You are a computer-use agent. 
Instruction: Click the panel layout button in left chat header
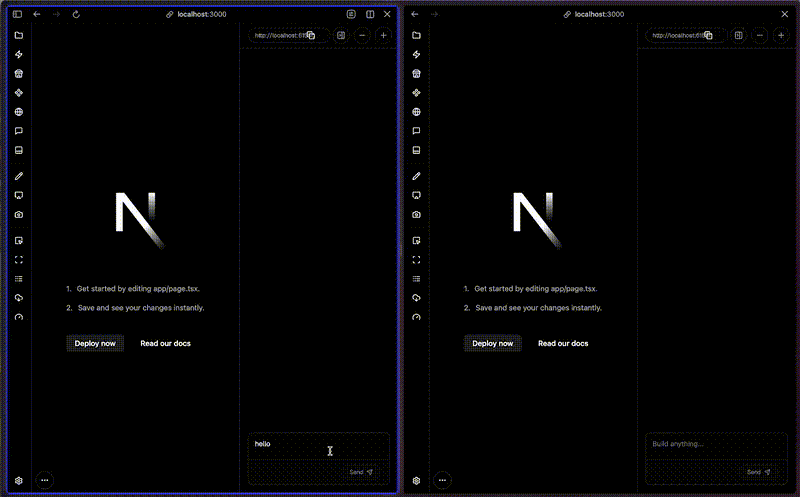[341, 35]
